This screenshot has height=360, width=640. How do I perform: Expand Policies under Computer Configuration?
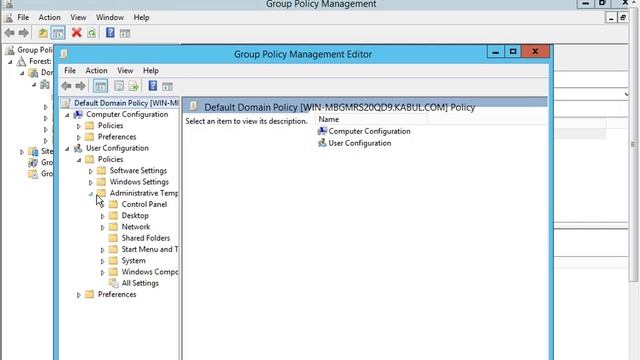(79, 126)
